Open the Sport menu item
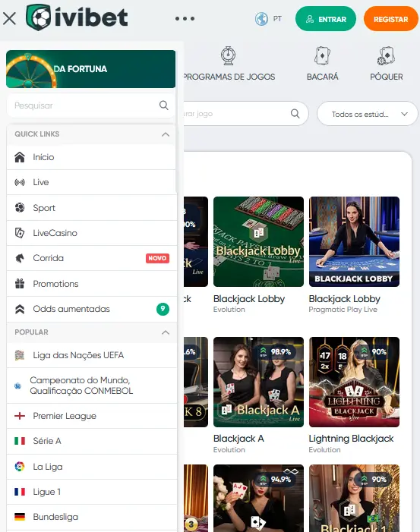This screenshot has width=420, height=532. pos(92,208)
